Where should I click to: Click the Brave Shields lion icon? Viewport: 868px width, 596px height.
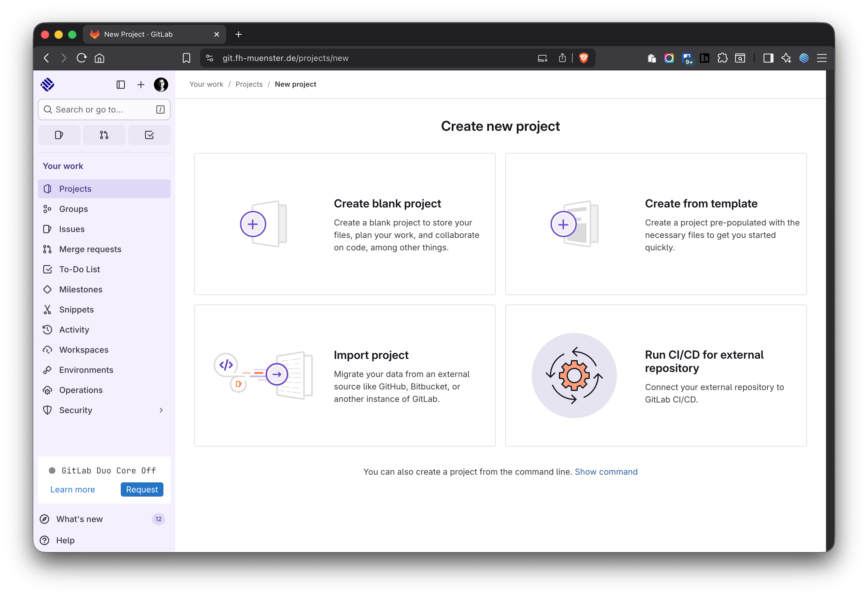(584, 58)
